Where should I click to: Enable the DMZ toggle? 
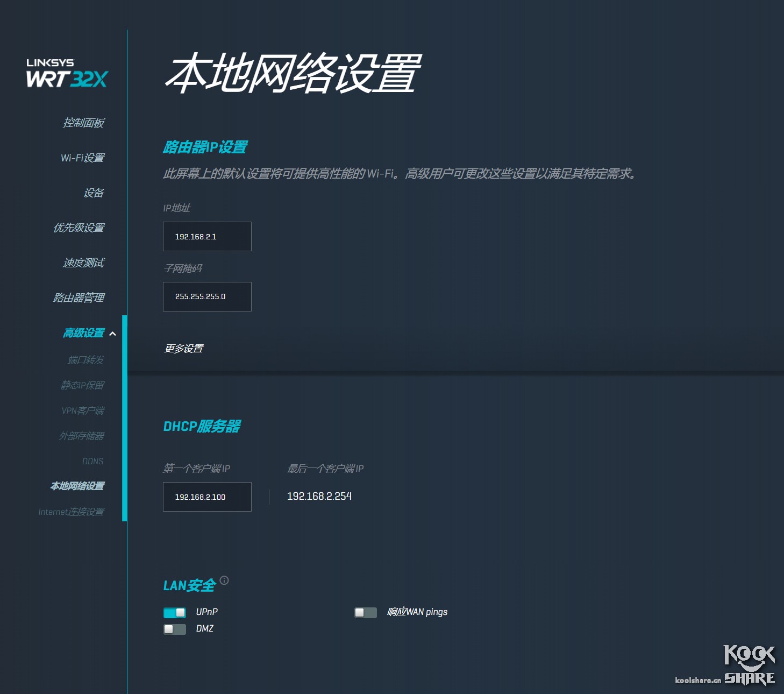coord(174,629)
